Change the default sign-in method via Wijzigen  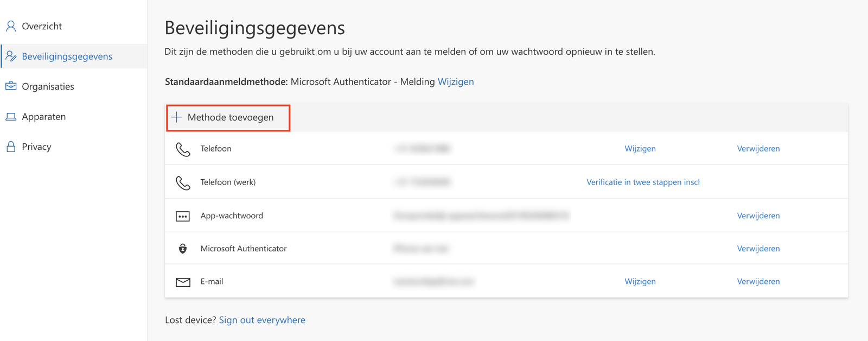(456, 82)
